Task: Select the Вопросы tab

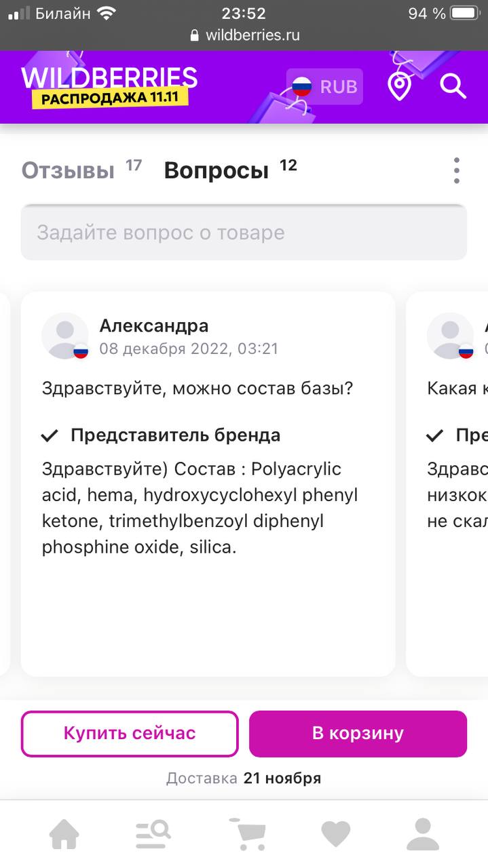Action: [x=217, y=170]
